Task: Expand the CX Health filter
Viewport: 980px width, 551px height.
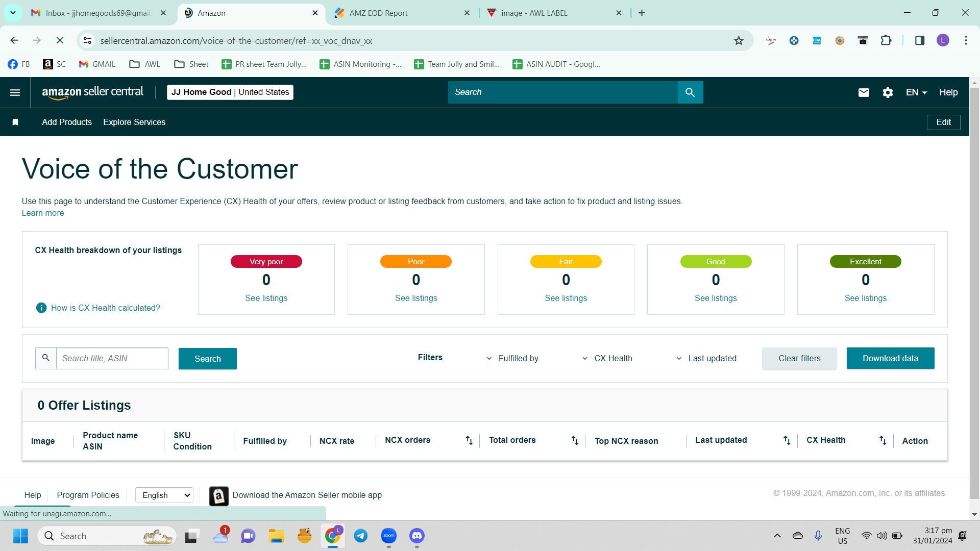Action: [x=607, y=359]
